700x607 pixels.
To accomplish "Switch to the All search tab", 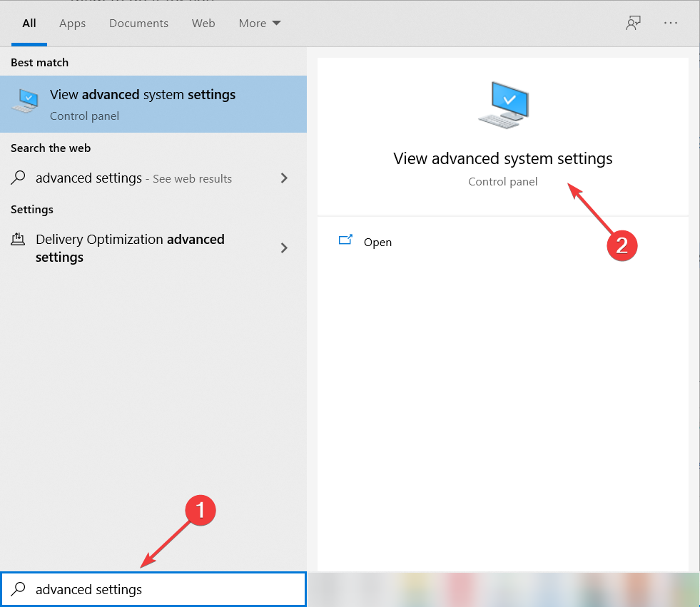I will tap(29, 24).
